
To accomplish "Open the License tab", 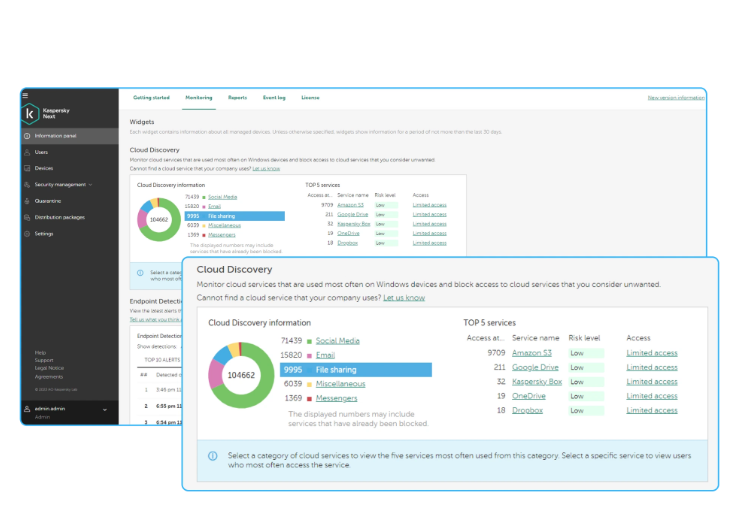I will pyautogui.click(x=310, y=98).
